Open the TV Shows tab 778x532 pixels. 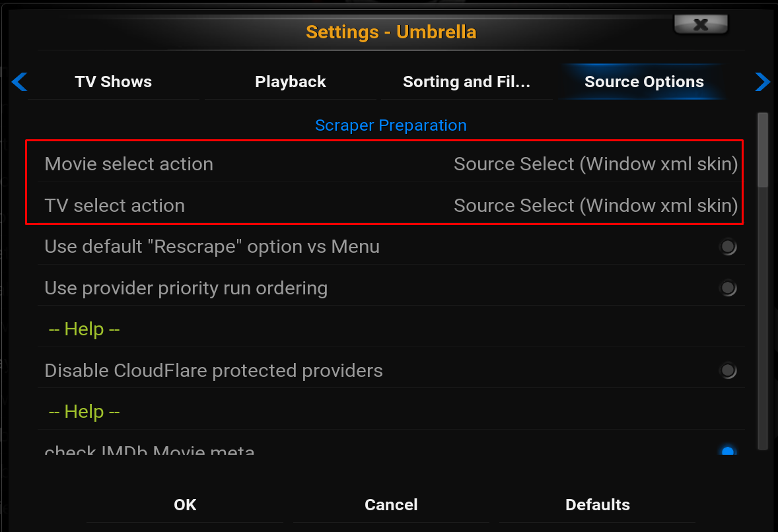pos(114,82)
